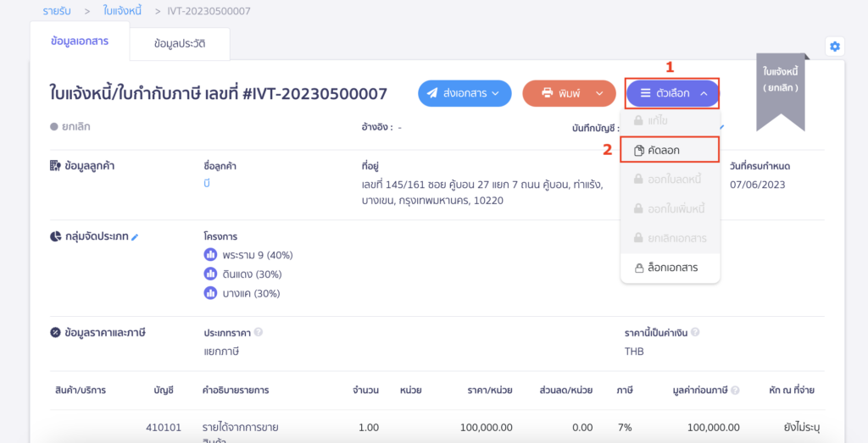Click the สินค้า/บริการ column header
868x443 pixels.
(81, 390)
